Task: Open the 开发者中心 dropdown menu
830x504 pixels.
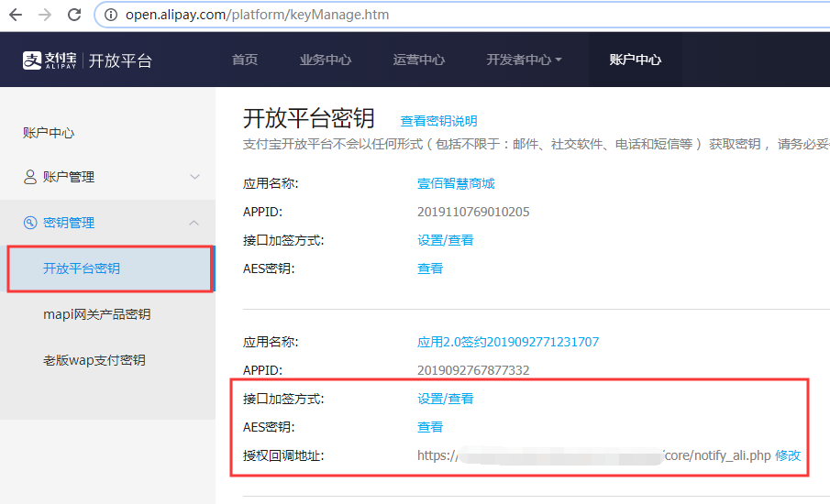Action: pyautogui.click(x=524, y=60)
